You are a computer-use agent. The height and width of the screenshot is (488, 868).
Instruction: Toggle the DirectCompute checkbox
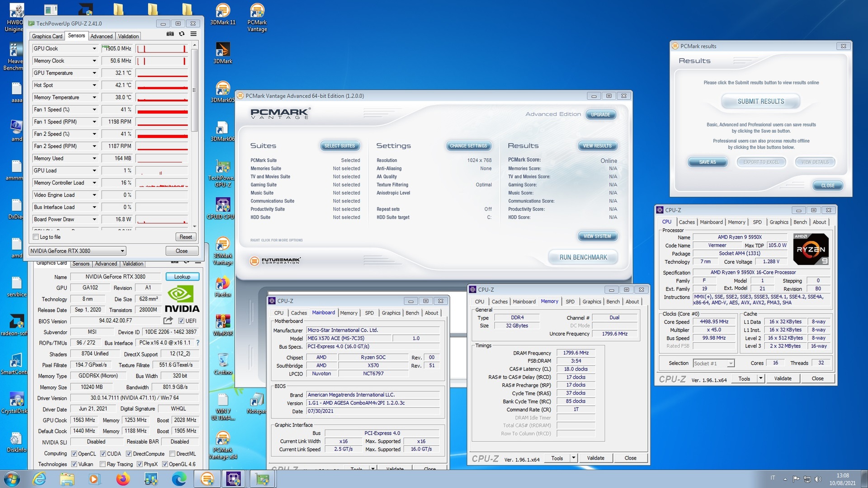click(x=129, y=454)
